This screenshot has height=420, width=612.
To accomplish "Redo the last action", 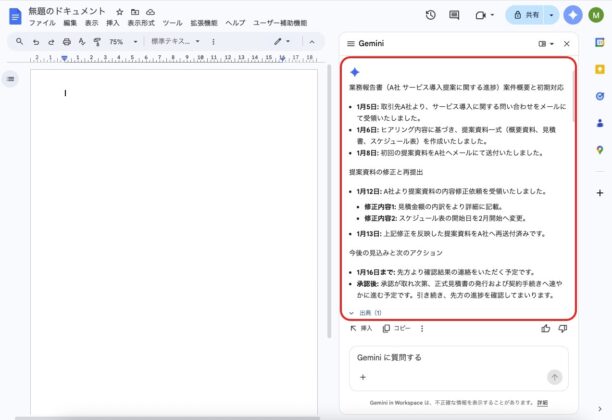I will tap(51, 42).
